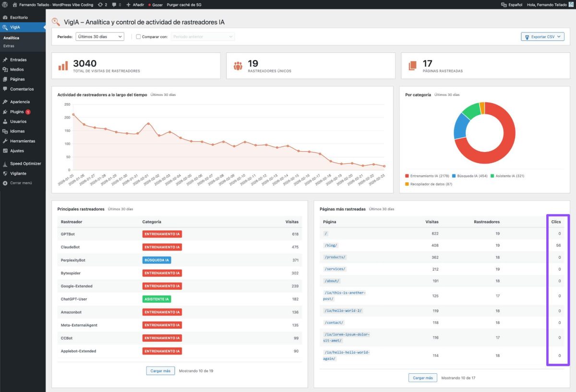Click the GPTBot row name
Screen dimensions: 576x392
point(68,234)
